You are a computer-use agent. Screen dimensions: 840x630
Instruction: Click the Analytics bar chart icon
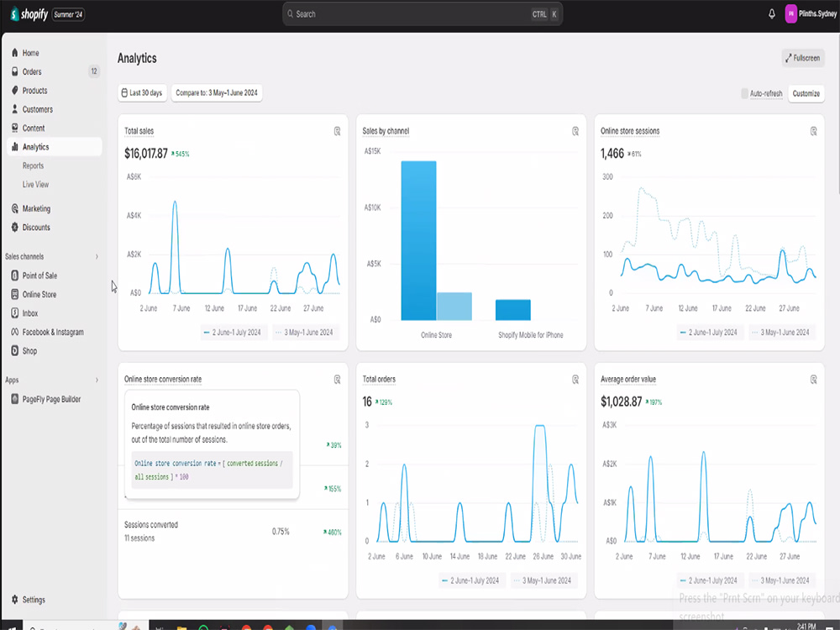[x=14, y=146]
